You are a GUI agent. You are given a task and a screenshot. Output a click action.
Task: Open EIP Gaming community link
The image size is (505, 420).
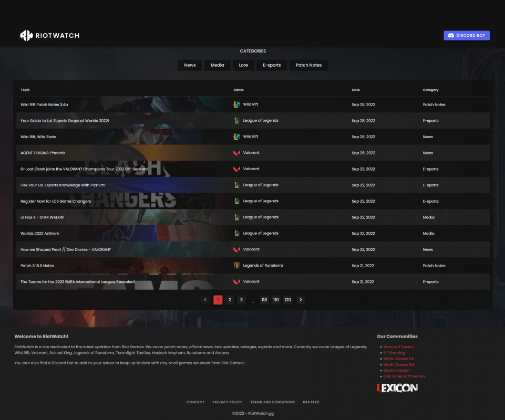(x=394, y=353)
